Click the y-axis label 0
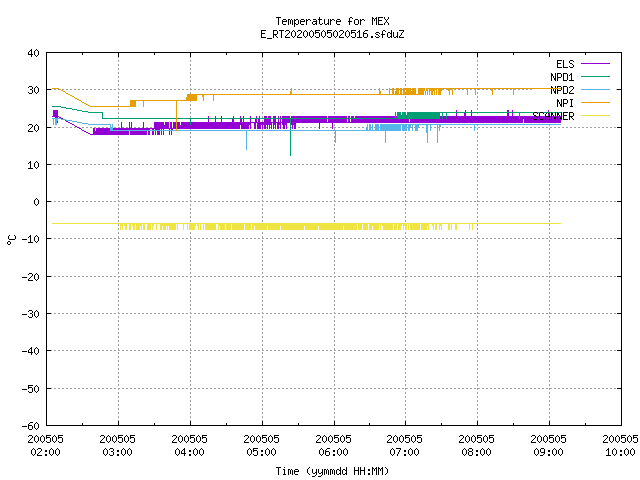 click(37, 202)
